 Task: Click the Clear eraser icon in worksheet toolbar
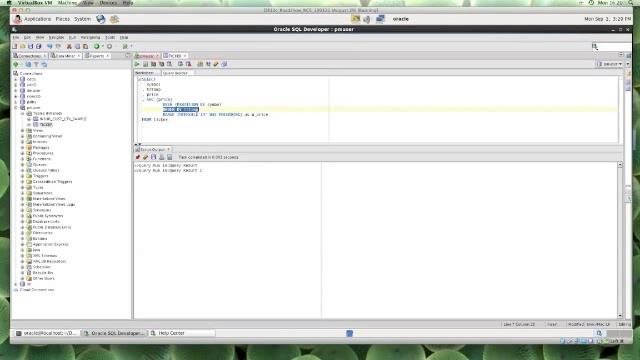[216, 64]
